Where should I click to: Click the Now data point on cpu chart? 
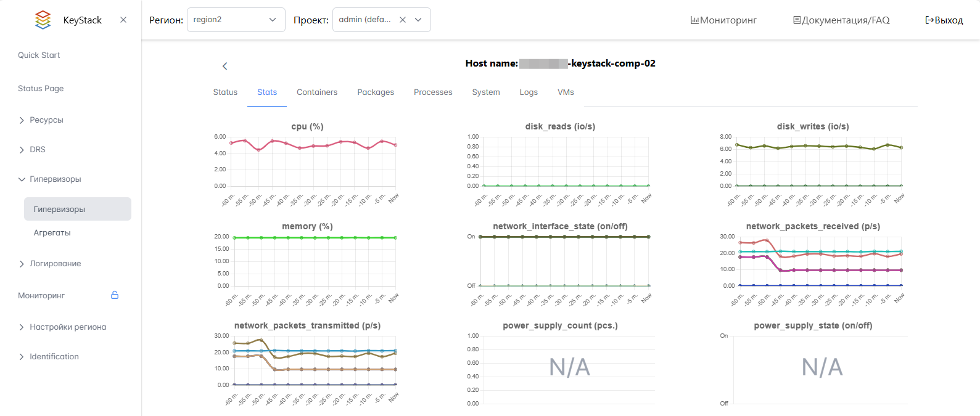tap(395, 145)
